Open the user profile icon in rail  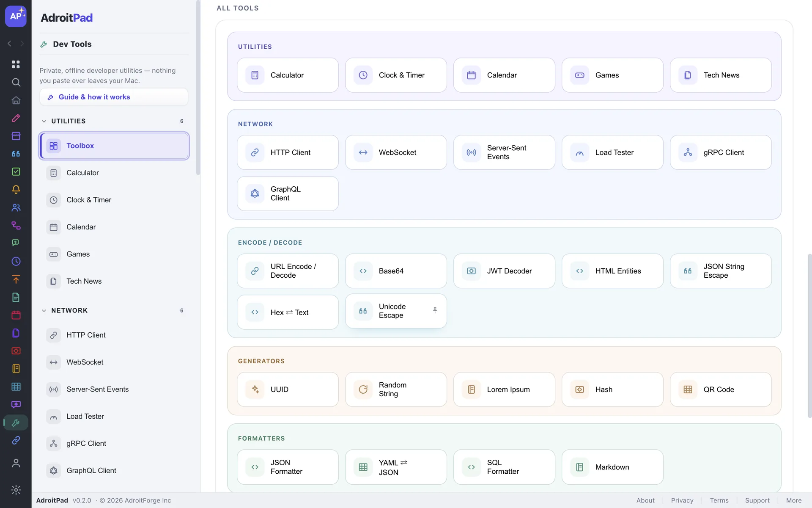(x=16, y=463)
